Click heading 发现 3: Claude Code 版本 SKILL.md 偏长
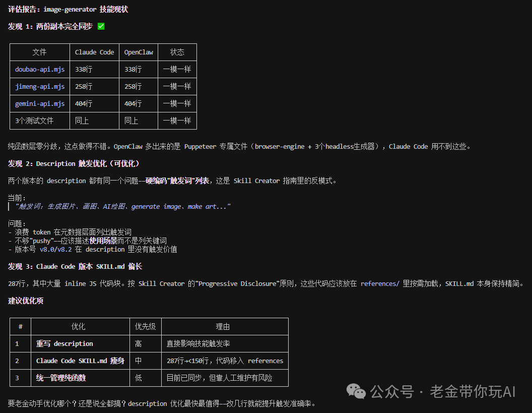 [75, 267]
